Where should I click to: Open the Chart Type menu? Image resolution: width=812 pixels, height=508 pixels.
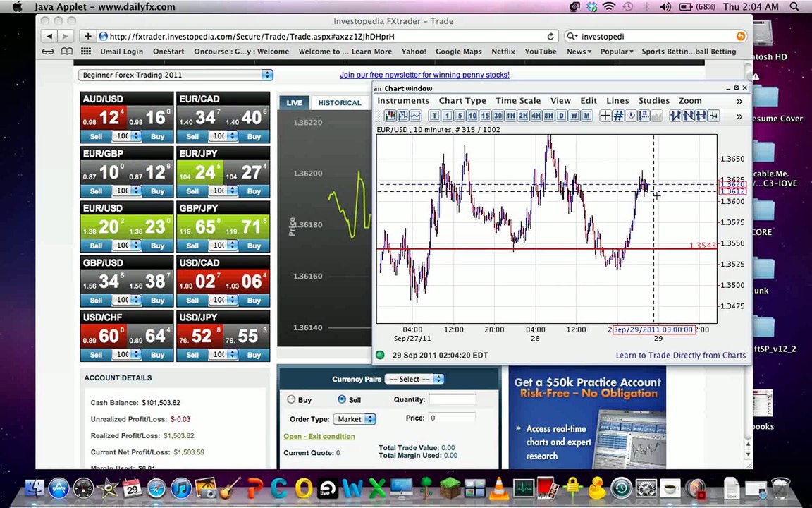click(462, 101)
